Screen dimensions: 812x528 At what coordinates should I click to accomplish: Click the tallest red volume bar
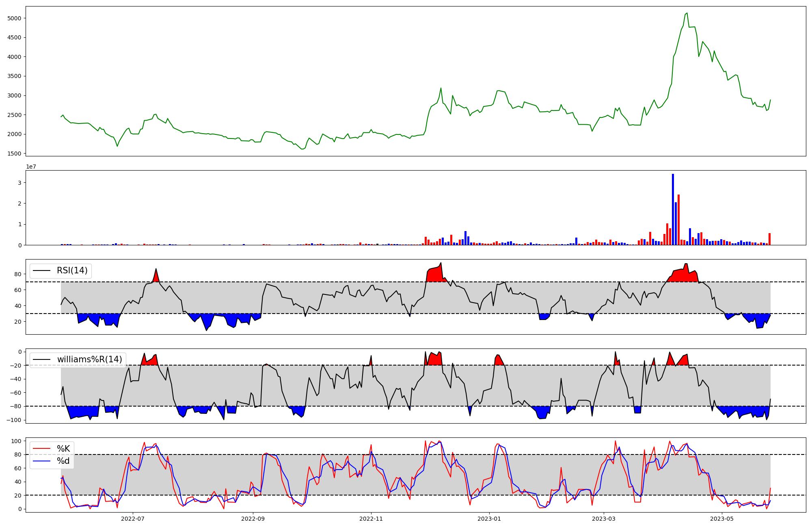[x=678, y=219]
